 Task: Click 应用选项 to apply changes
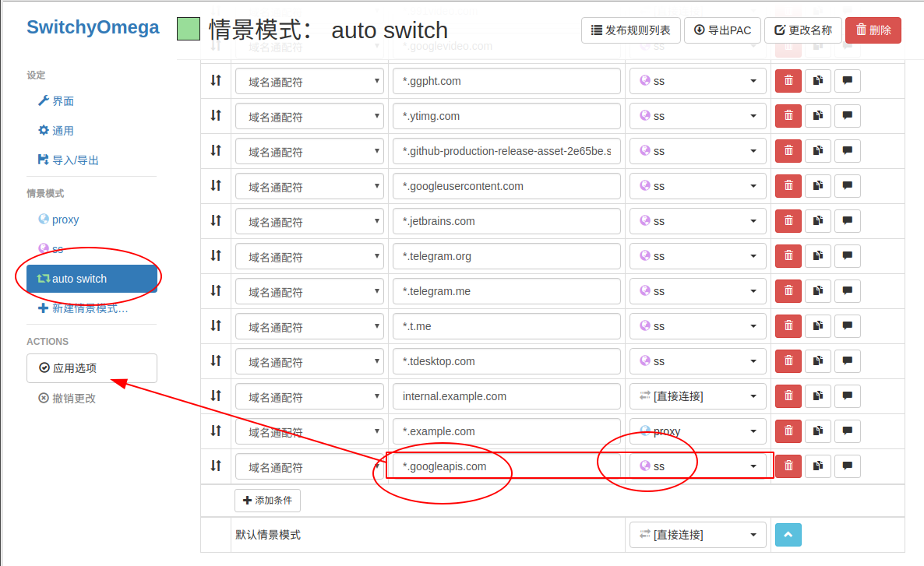click(92, 368)
